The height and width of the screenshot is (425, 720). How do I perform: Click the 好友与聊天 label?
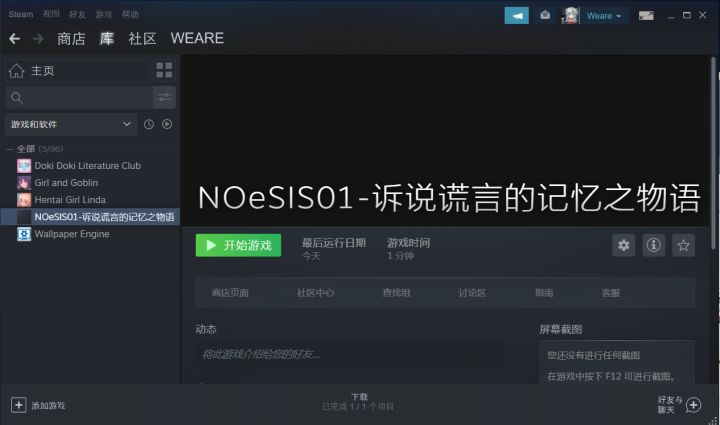pyautogui.click(x=670, y=405)
